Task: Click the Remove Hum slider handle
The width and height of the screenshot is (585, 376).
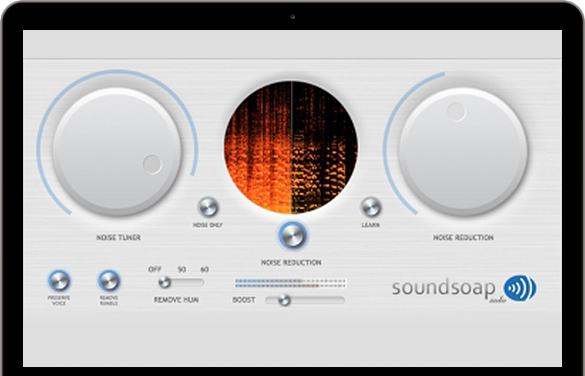Action: click(x=165, y=282)
